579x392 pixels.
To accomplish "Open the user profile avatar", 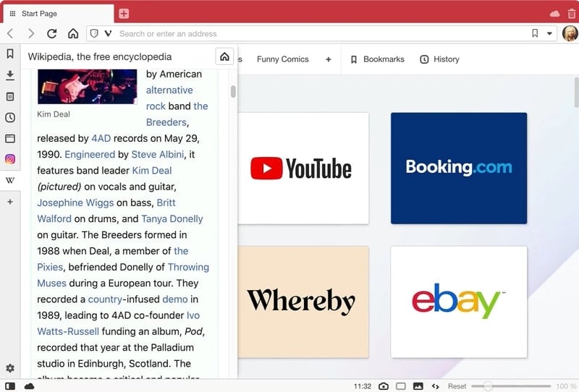I will tap(570, 33).
